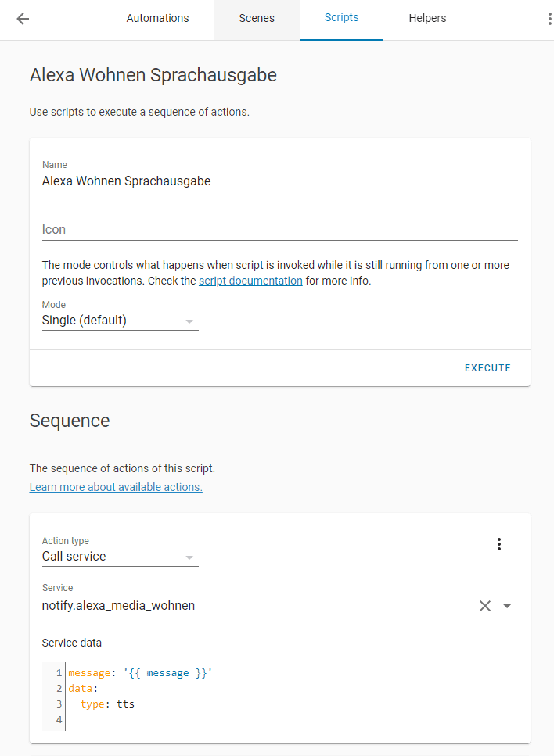Switch to the Scenes tab
554x756 pixels.
coord(257,19)
